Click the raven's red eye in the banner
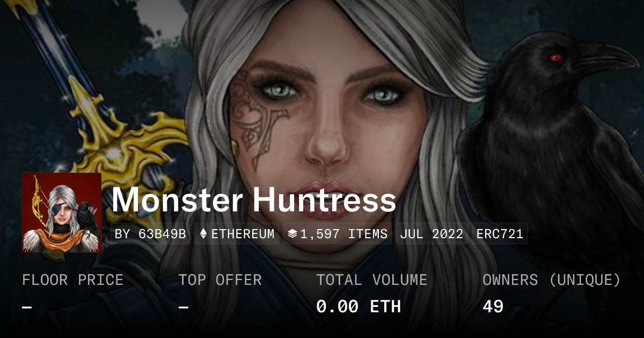Screen dimensions: 644x338 click(x=556, y=56)
